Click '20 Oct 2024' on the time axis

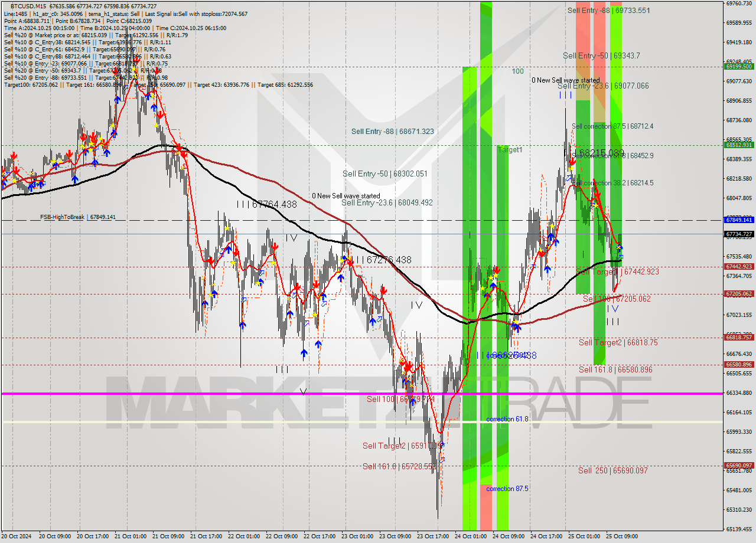pos(15,537)
